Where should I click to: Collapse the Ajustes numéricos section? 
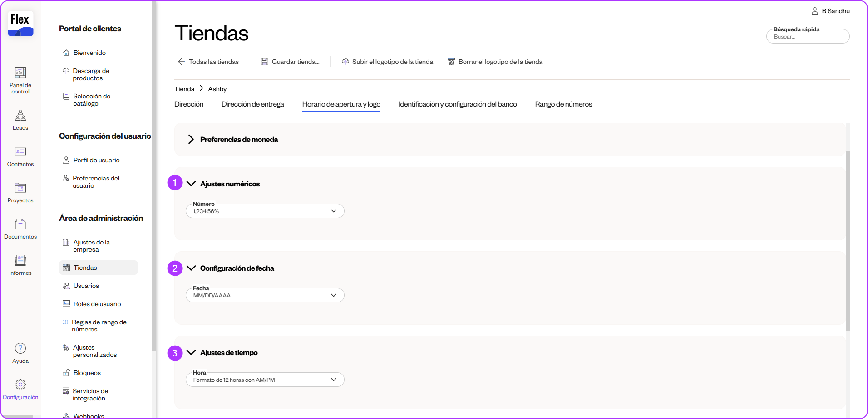191,184
